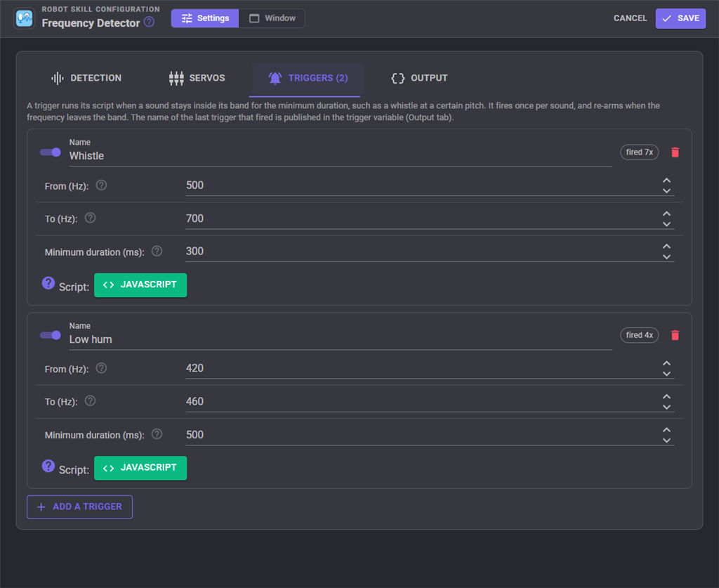Image resolution: width=719 pixels, height=588 pixels.
Task: Click help icon beside Whistle From (Hz)
Action: pyautogui.click(x=101, y=185)
